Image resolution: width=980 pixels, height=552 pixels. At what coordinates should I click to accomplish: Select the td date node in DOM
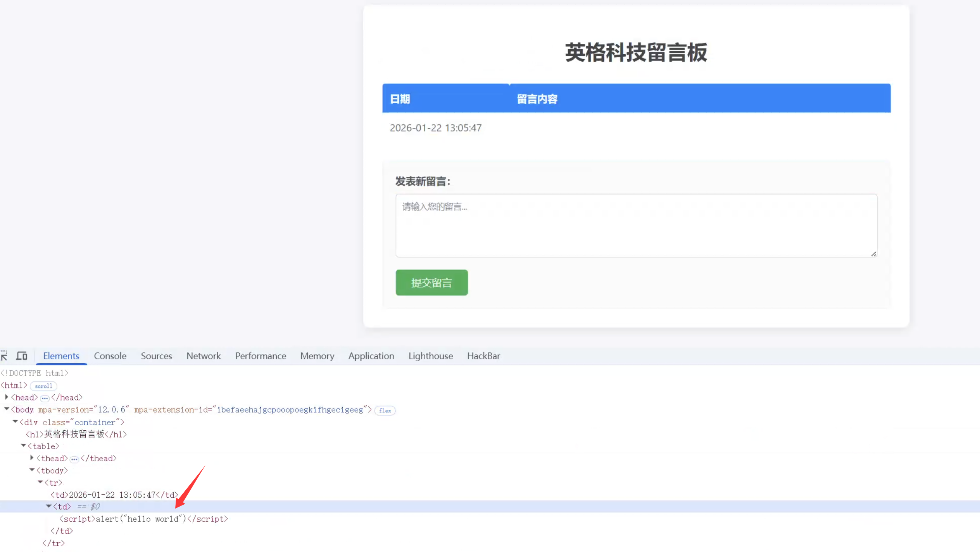point(114,495)
